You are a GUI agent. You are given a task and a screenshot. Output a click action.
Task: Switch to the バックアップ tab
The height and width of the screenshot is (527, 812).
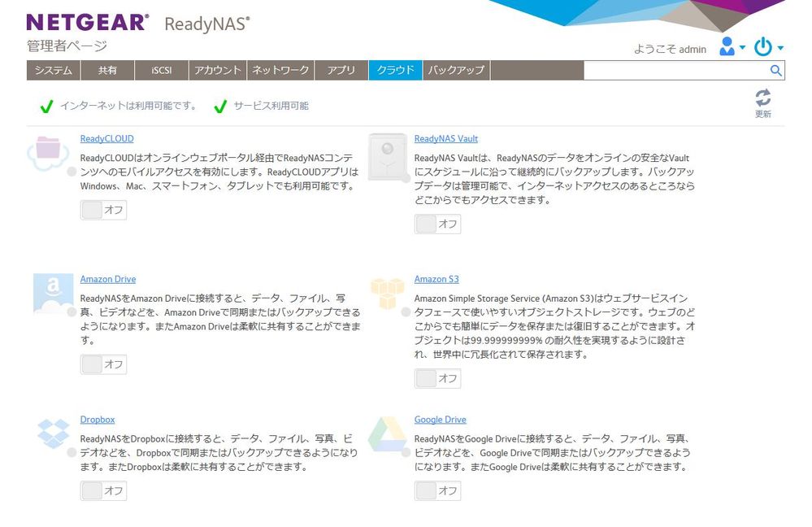tap(456, 71)
